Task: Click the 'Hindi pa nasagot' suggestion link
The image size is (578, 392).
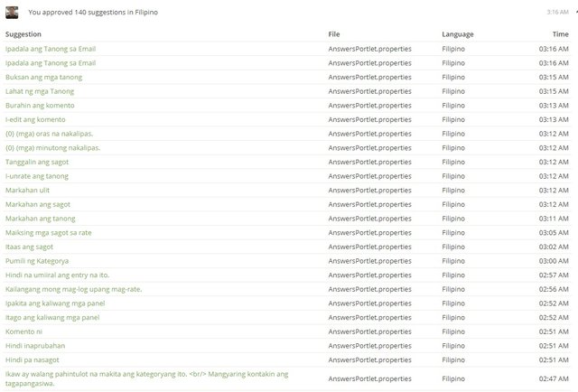Action: point(33,359)
